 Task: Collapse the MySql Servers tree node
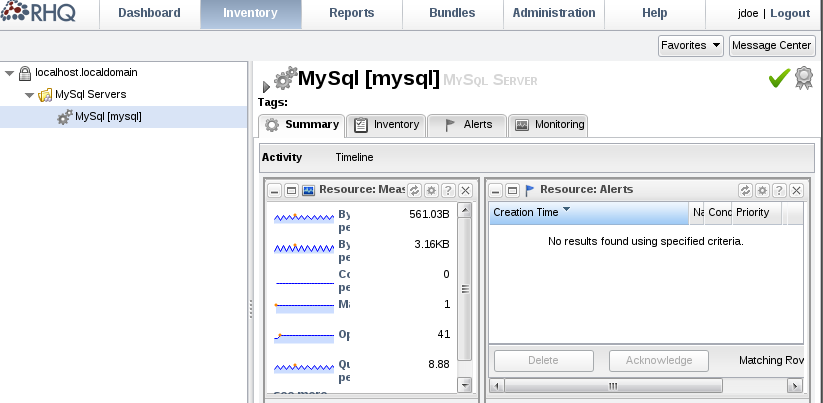29,96
